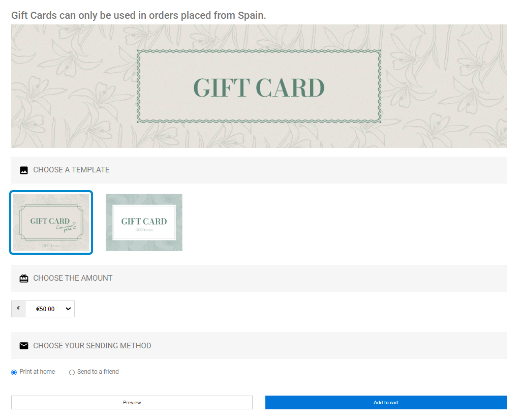
Task: Choose the Send to a friend option
Action: (x=72, y=372)
